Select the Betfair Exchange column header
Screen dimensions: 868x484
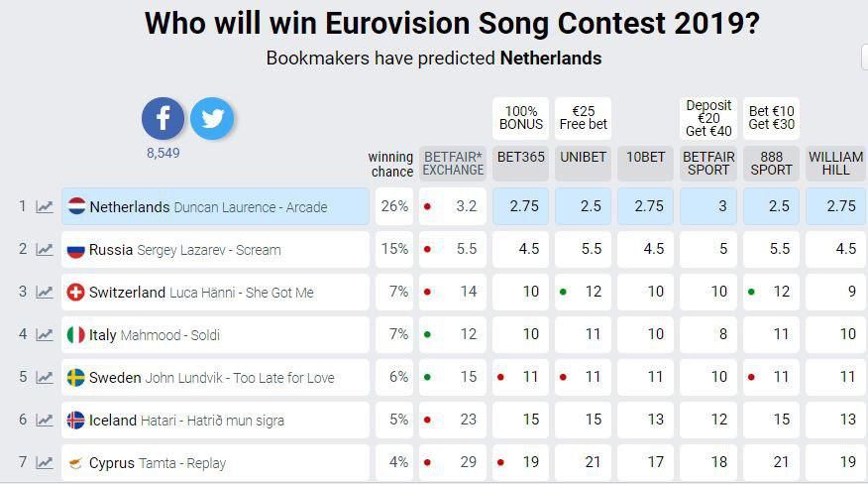(x=453, y=164)
